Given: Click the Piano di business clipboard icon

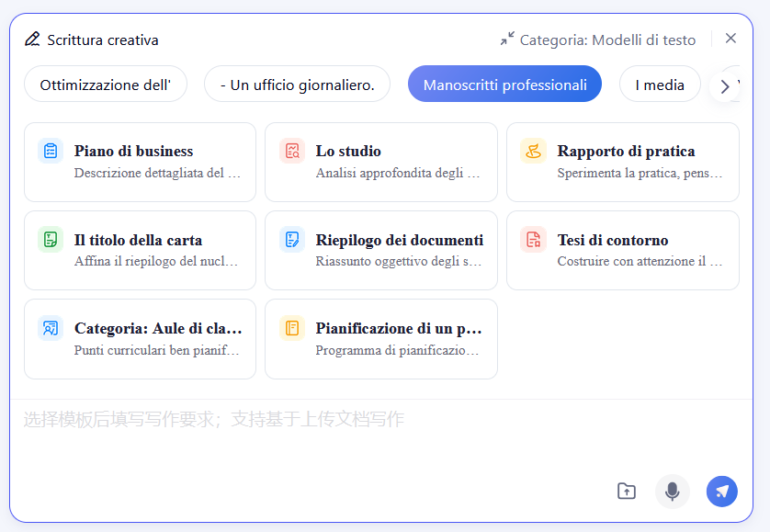Looking at the screenshot, I should pyautogui.click(x=51, y=152).
